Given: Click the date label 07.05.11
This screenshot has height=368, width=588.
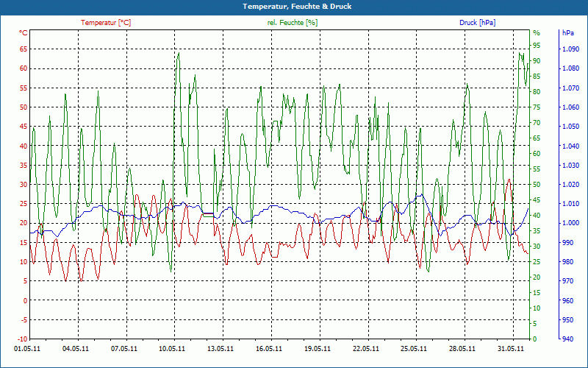Looking at the screenshot, I should point(124,348).
